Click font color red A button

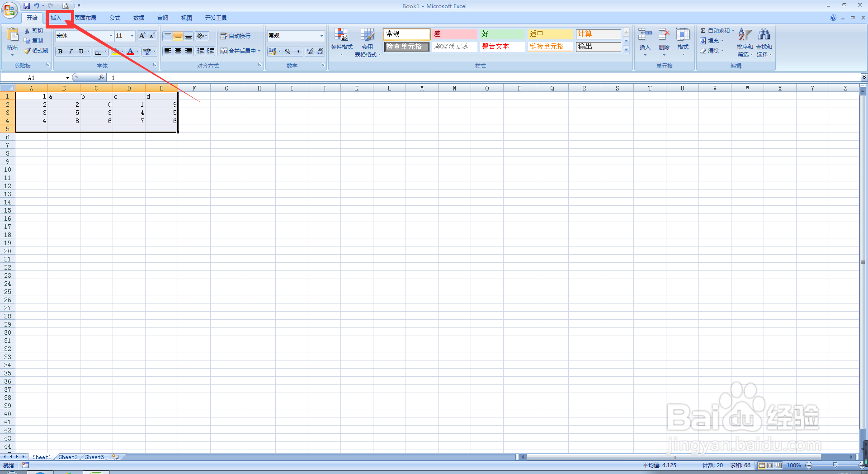pyautogui.click(x=130, y=52)
